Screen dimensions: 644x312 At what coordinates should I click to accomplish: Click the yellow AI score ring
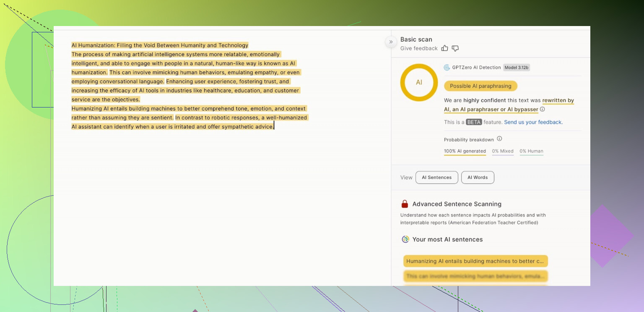(419, 82)
